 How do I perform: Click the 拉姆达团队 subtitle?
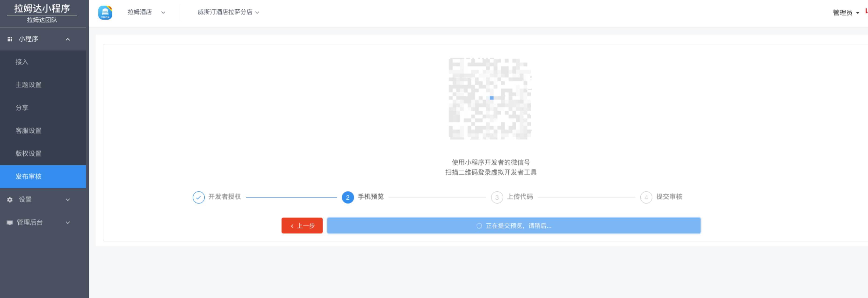[x=42, y=20]
